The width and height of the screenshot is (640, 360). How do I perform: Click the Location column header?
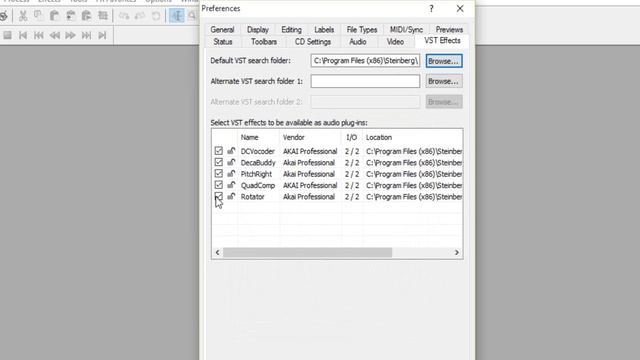[x=413, y=138]
